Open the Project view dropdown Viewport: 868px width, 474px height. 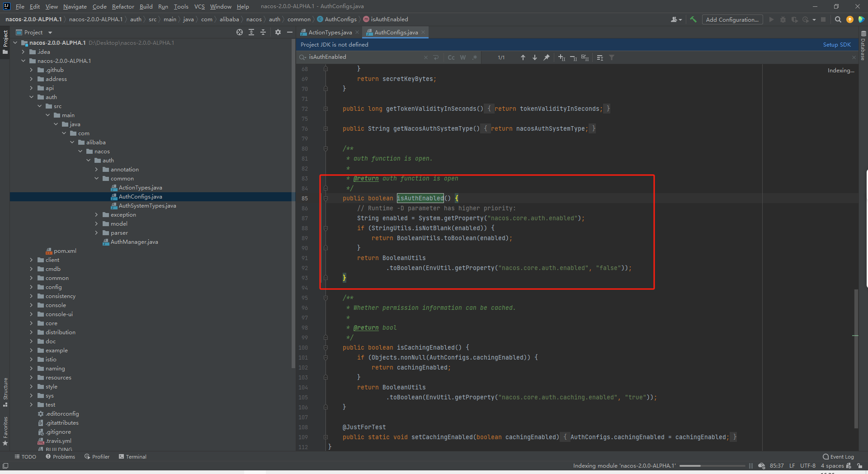50,33
